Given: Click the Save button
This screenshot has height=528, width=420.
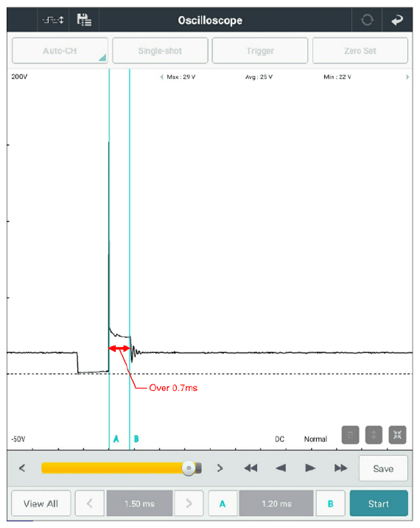Looking at the screenshot, I should click(x=383, y=469).
